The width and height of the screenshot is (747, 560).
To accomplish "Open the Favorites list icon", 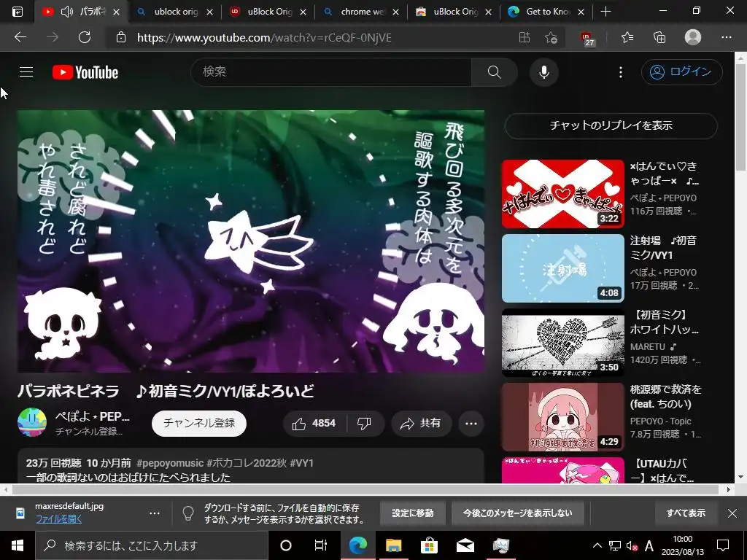I will [x=627, y=37].
